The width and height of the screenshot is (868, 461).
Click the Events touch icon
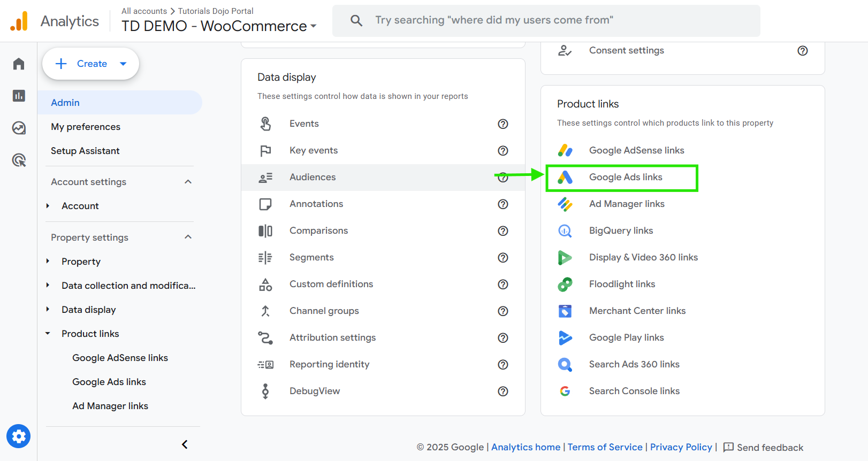point(265,124)
